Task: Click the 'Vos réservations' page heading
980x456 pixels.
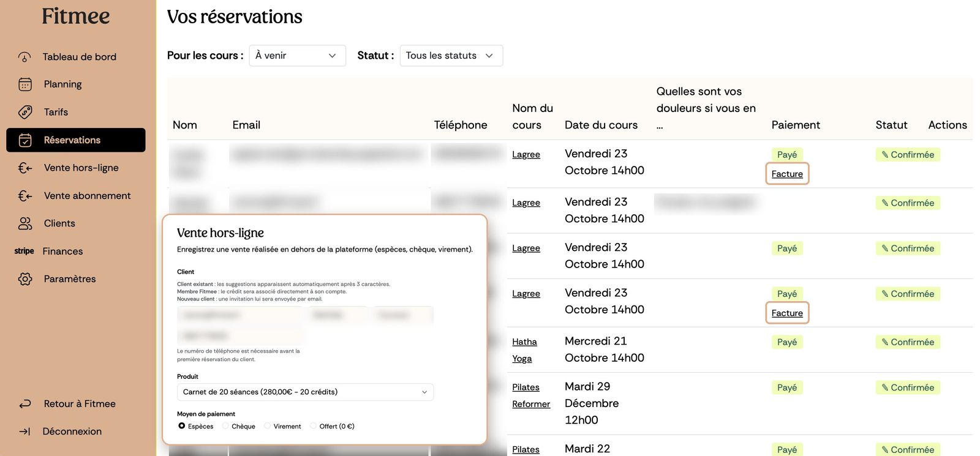Action: (x=235, y=17)
